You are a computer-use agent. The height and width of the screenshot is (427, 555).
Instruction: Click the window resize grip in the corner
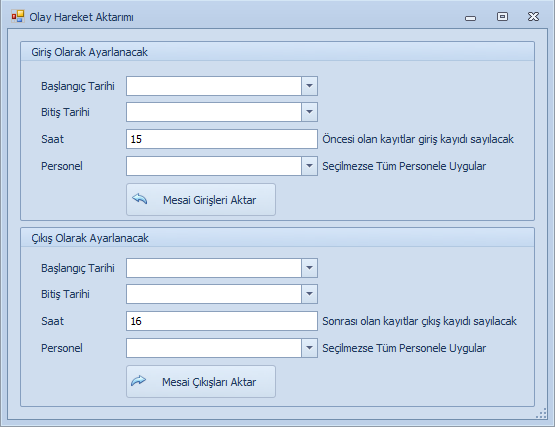542,413
